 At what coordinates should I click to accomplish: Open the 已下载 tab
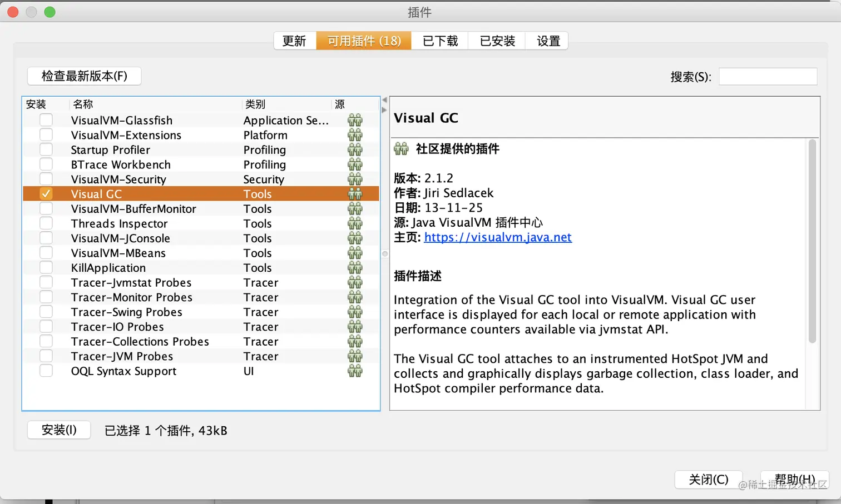coord(440,41)
